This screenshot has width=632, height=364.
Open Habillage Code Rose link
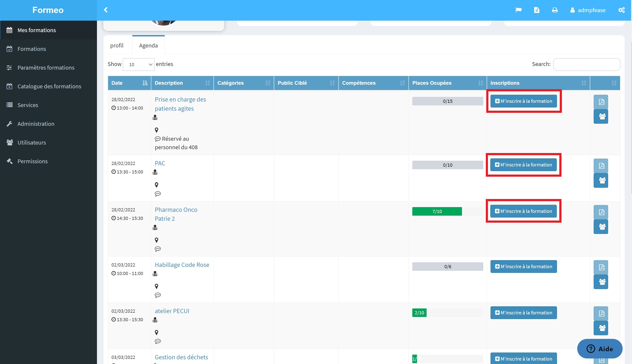tap(182, 265)
